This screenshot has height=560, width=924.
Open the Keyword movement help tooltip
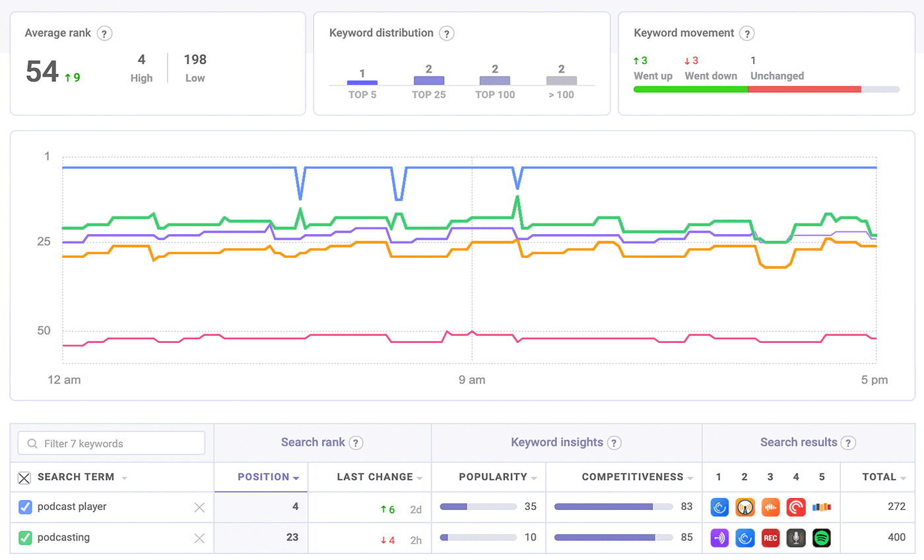(x=747, y=33)
